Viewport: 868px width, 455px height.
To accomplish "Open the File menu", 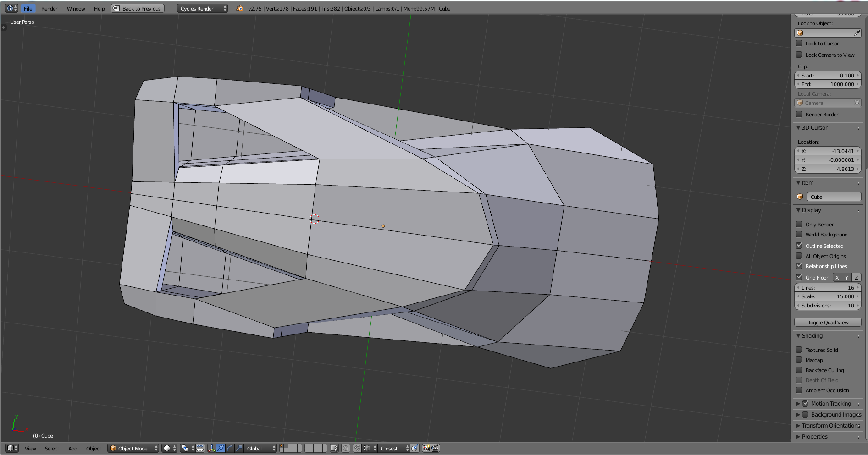I will click(28, 8).
